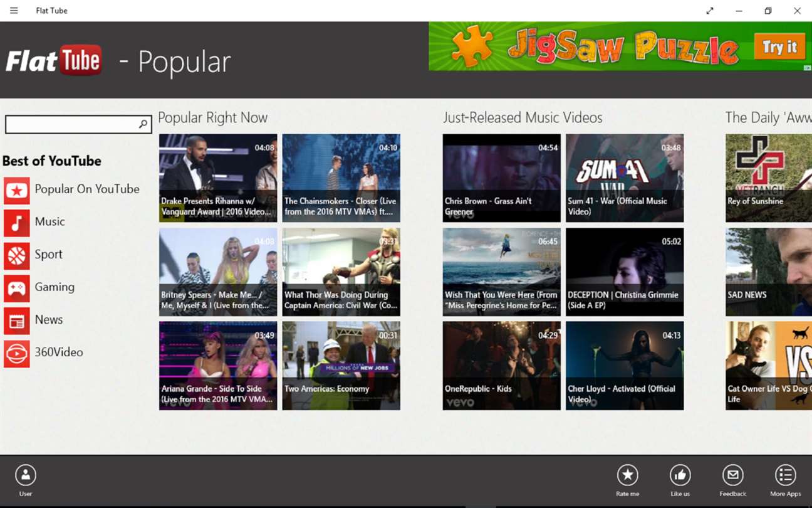Open Just-Released Music Videos heading
The height and width of the screenshot is (508, 812).
523,118
